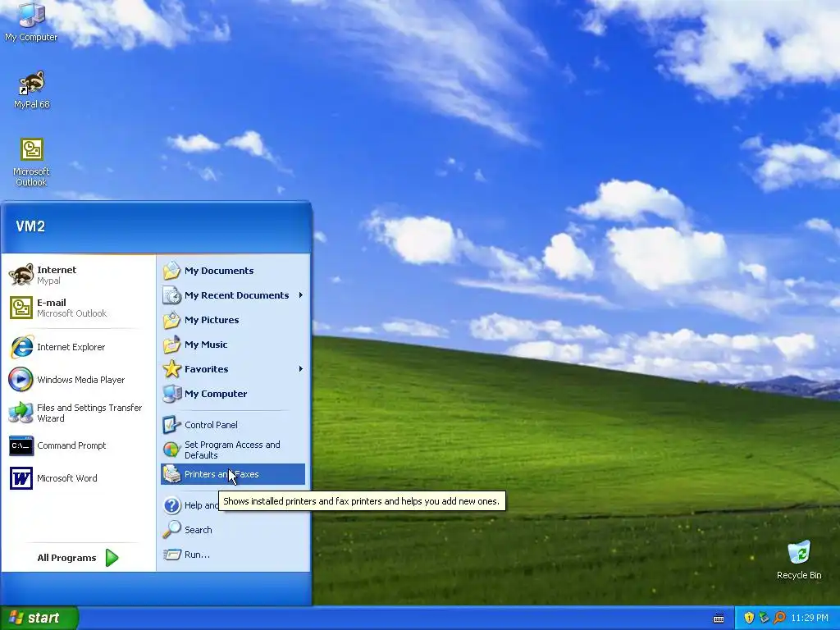Open My Documents folder in Start menu
840x630 pixels.
click(x=232, y=271)
